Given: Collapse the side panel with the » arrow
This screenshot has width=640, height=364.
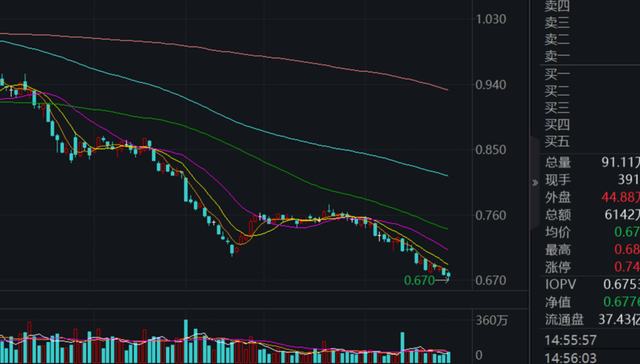Looking at the screenshot, I should tap(535, 183).
